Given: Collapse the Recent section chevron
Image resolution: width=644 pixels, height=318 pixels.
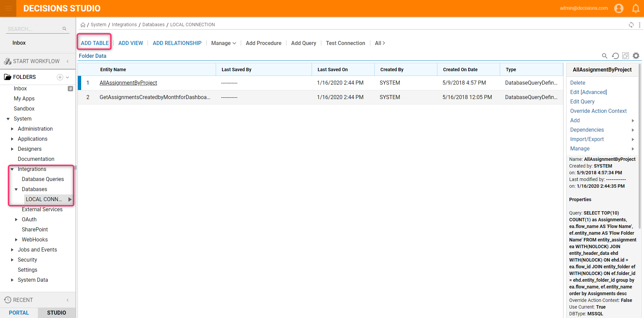Looking at the screenshot, I should (x=68, y=300).
